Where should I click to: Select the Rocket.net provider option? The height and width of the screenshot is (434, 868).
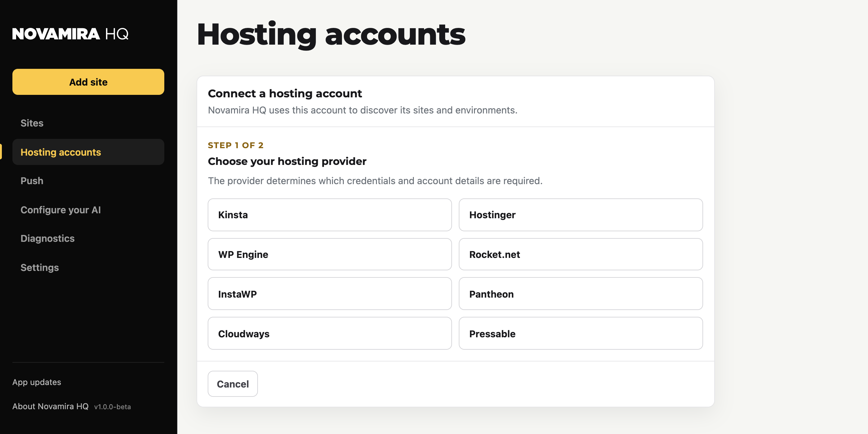point(581,255)
